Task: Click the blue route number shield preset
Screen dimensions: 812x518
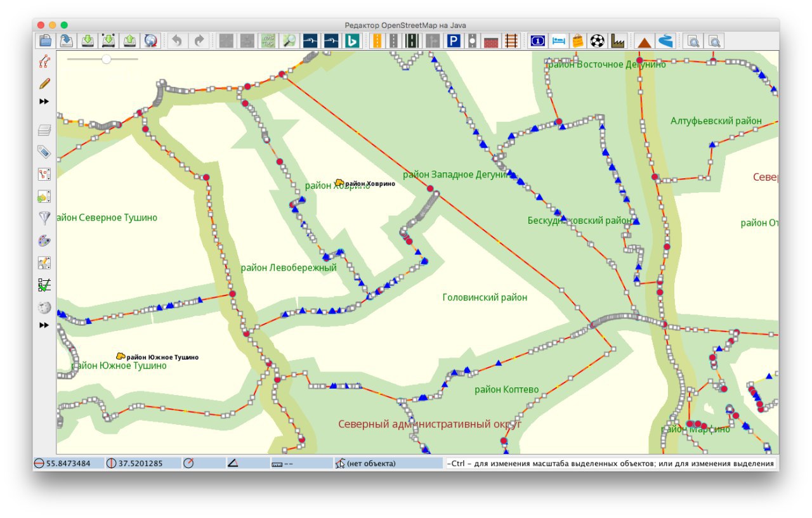Action: (537, 41)
